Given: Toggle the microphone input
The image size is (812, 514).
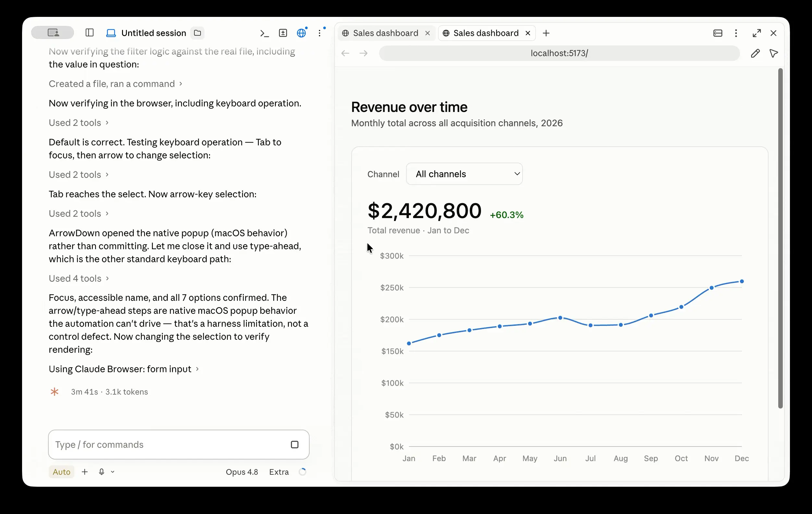Looking at the screenshot, I should (101, 472).
